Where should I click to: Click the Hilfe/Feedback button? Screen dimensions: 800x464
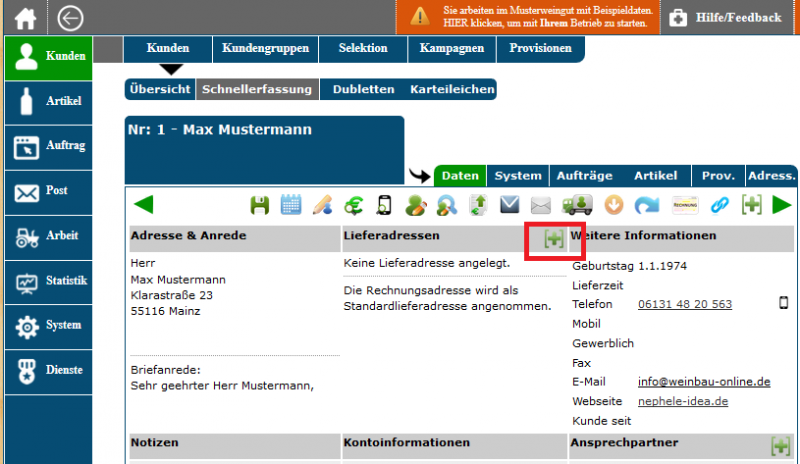pos(726,18)
